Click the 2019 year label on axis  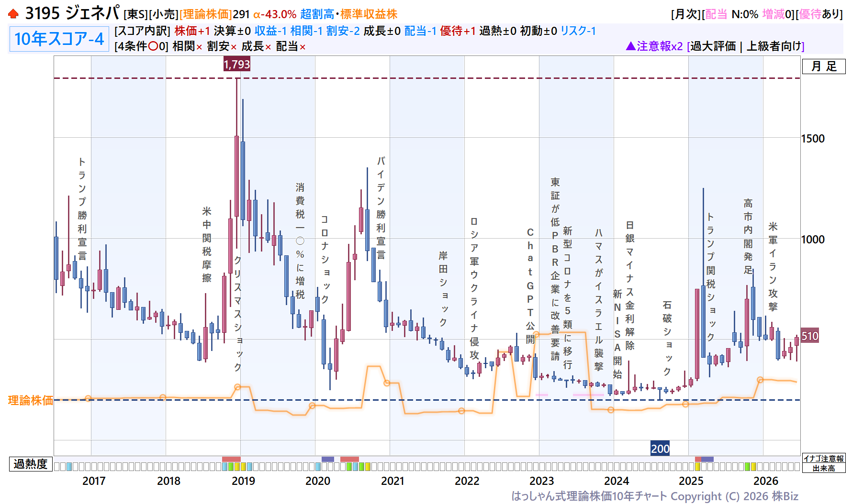[x=243, y=481]
